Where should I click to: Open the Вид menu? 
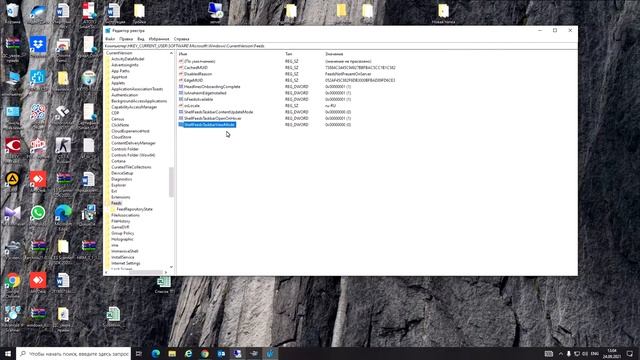[141, 39]
